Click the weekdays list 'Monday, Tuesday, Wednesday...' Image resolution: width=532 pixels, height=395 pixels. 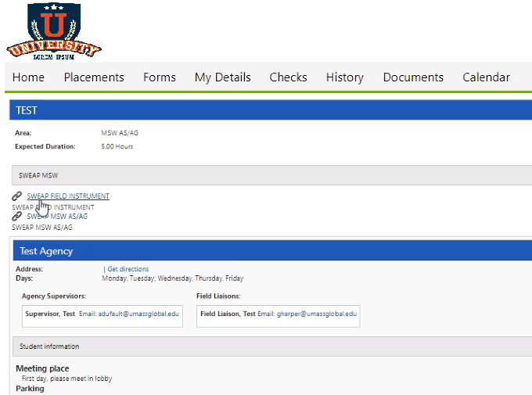(173, 278)
